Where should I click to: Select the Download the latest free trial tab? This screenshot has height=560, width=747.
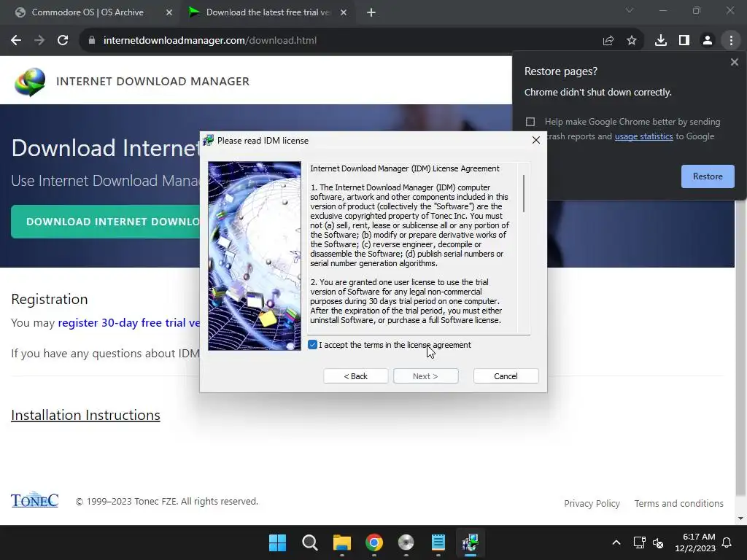268,12
